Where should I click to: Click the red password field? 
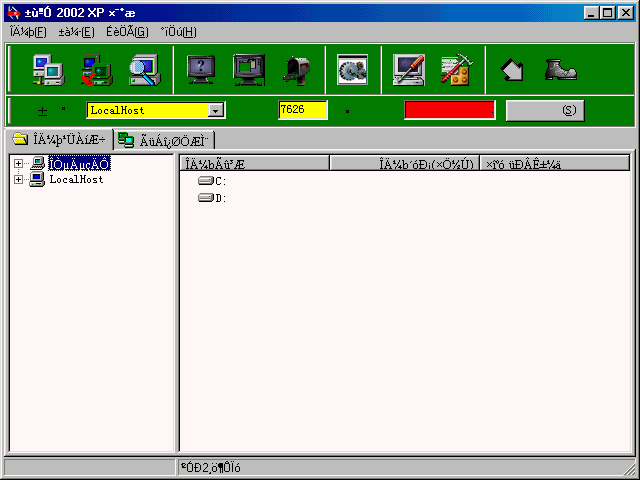[x=449, y=110]
